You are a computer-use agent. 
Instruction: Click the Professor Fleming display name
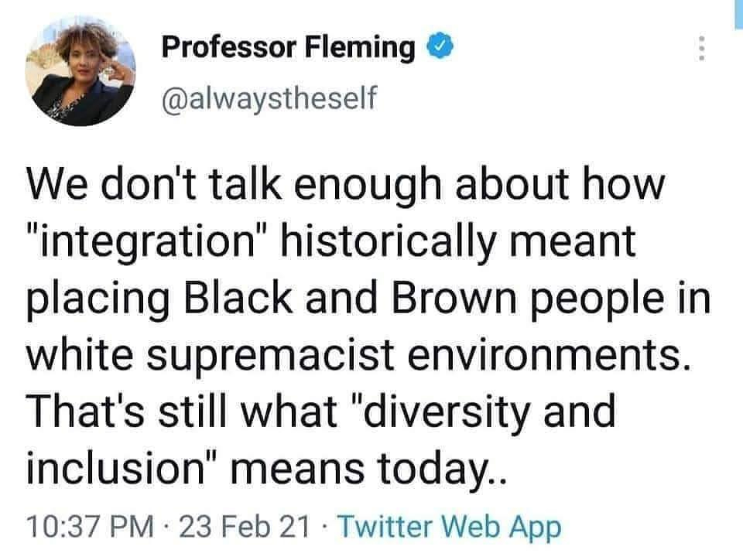[288, 48]
